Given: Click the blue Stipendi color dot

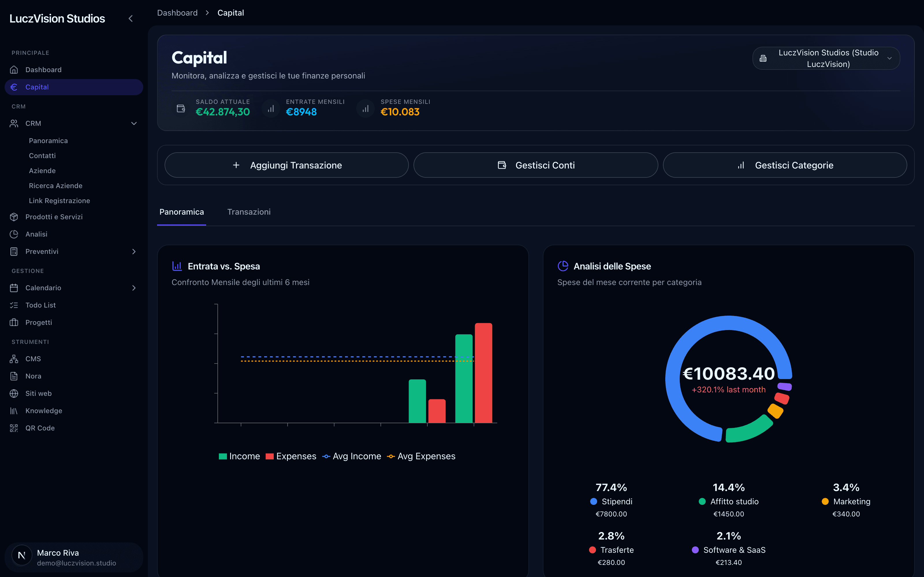Looking at the screenshot, I should pos(594,501).
